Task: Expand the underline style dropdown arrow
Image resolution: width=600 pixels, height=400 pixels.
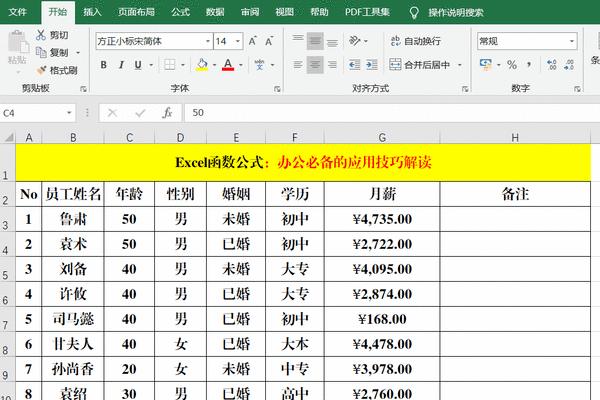Action: pyautogui.click(x=151, y=65)
